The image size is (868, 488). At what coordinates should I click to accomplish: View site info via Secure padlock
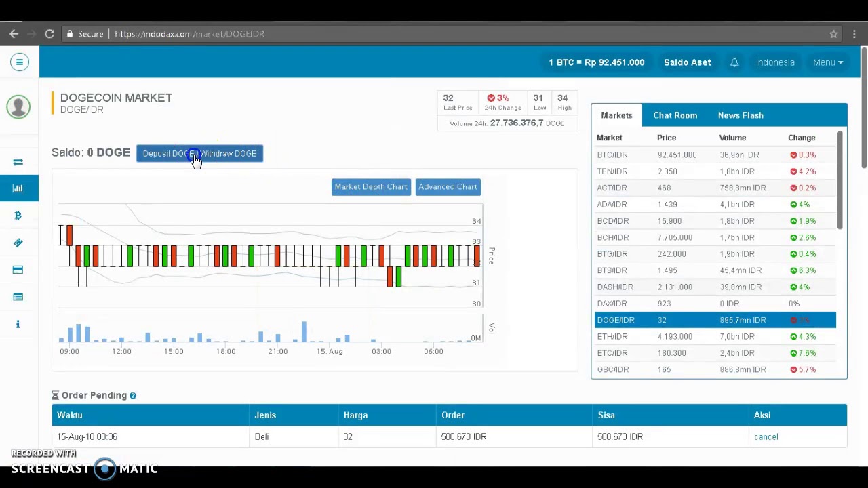[x=85, y=34]
